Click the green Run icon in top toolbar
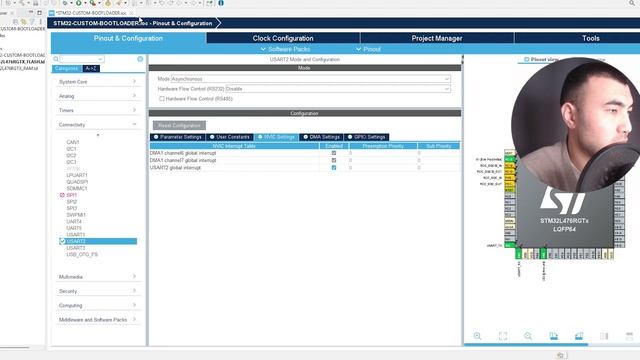The height and width of the screenshot is (360, 640). [x=78, y=3]
